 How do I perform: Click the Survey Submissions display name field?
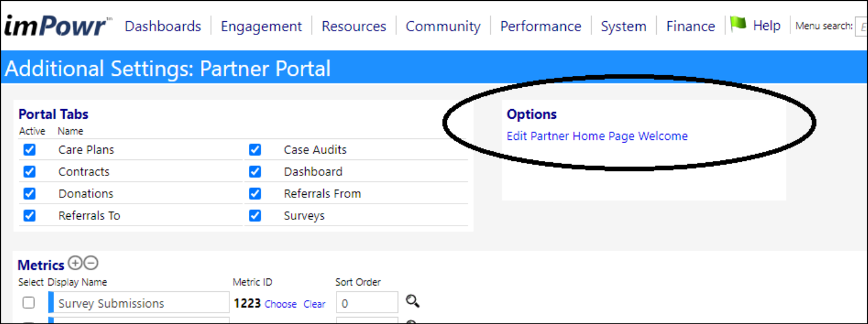[x=139, y=303]
